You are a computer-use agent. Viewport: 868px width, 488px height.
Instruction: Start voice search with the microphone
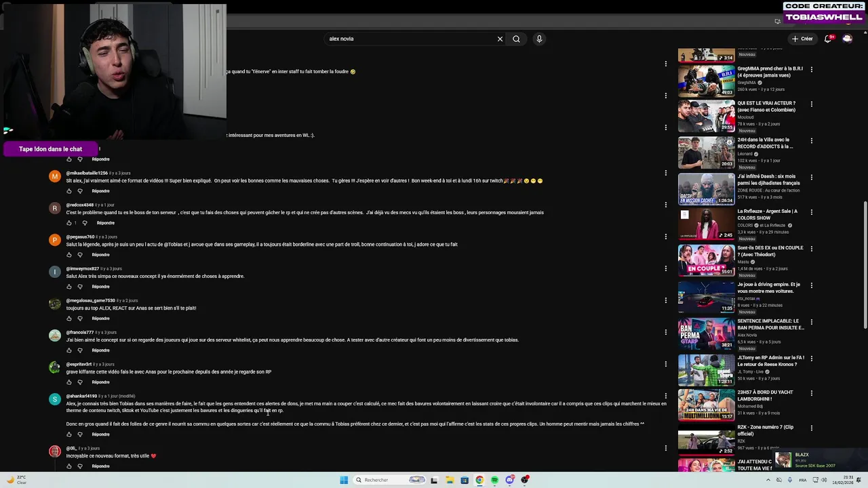539,39
